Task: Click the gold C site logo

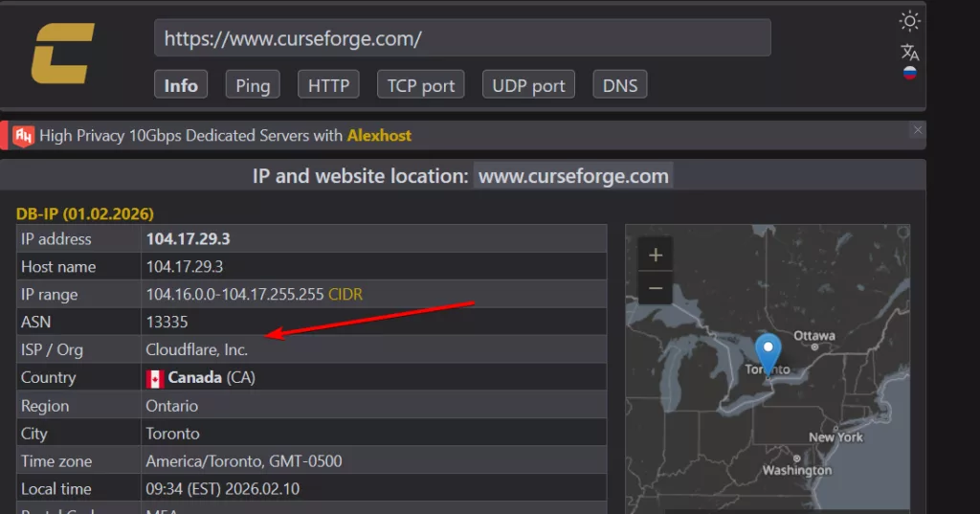Action: (63, 54)
